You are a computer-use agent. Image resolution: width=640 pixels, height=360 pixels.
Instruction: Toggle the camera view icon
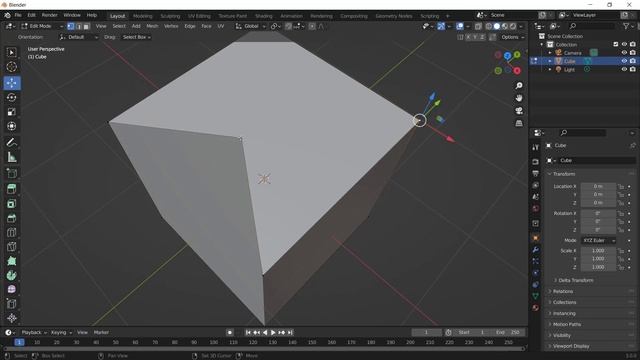(x=519, y=111)
